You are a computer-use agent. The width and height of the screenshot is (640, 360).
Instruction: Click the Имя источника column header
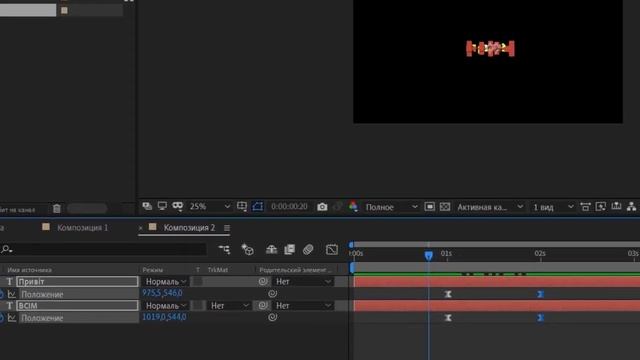click(x=29, y=270)
